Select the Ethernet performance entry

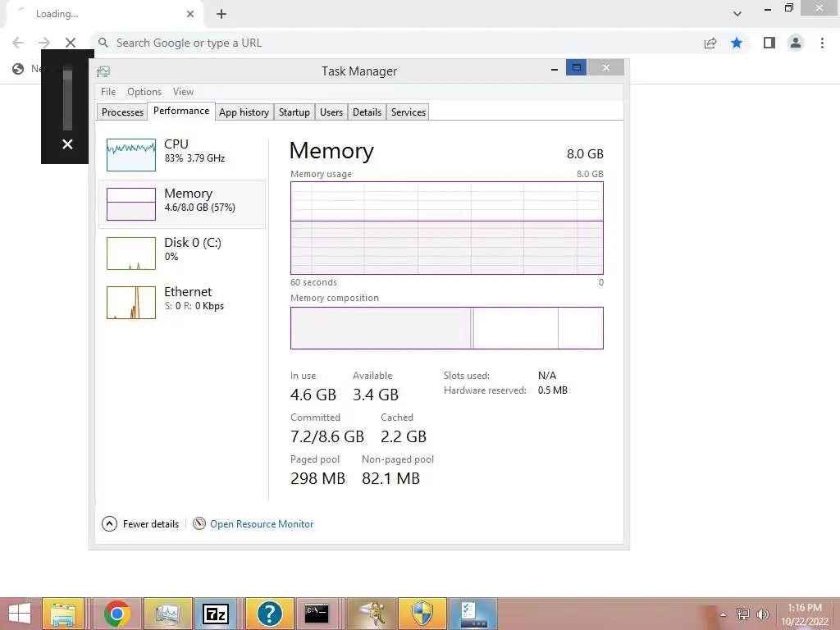click(x=182, y=302)
